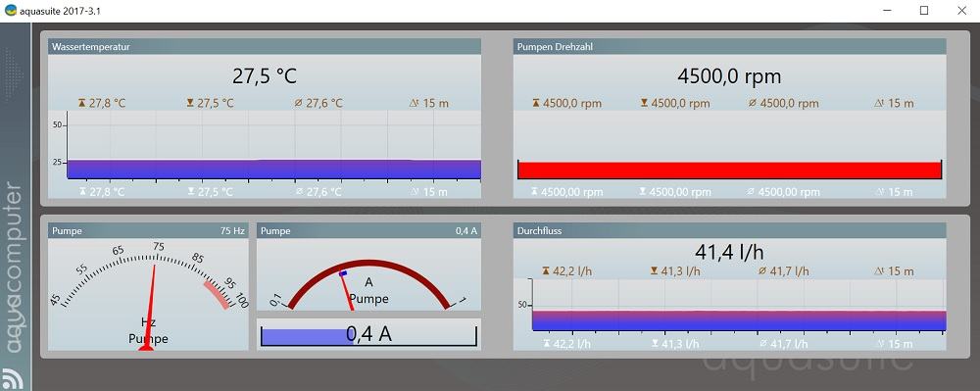This screenshot has width=980, height=391.
Task: Click the large 41,4 l/h flow reading
Action: click(729, 252)
